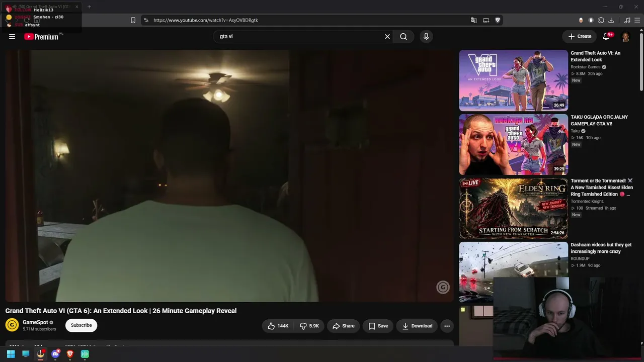Open the Brave Shields lion icon

498,20
